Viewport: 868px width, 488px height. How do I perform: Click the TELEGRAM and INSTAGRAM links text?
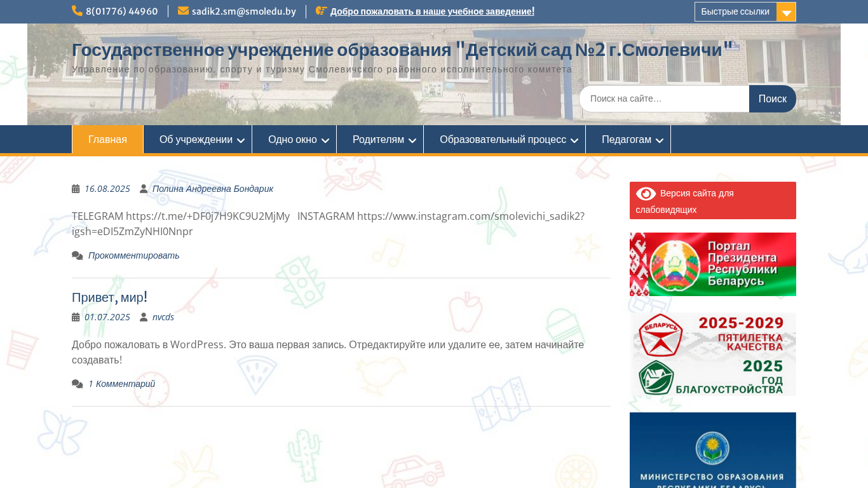[328, 224]
